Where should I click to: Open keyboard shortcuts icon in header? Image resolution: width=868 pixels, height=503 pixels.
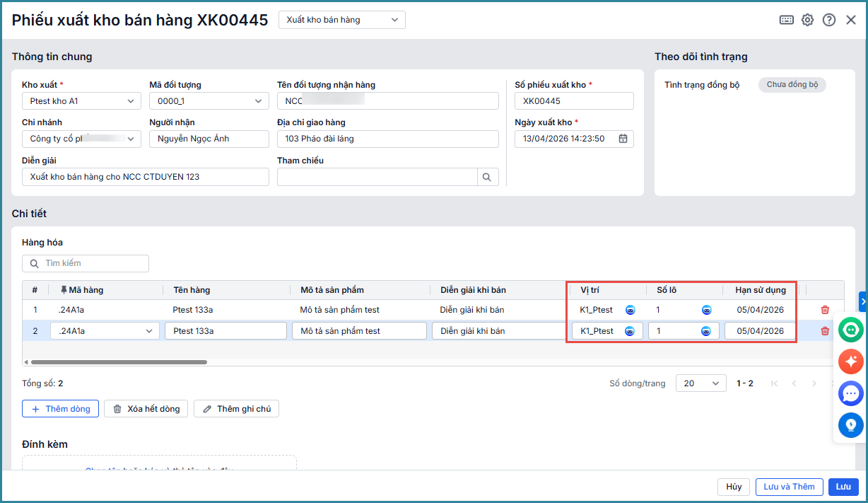point(787,20)
